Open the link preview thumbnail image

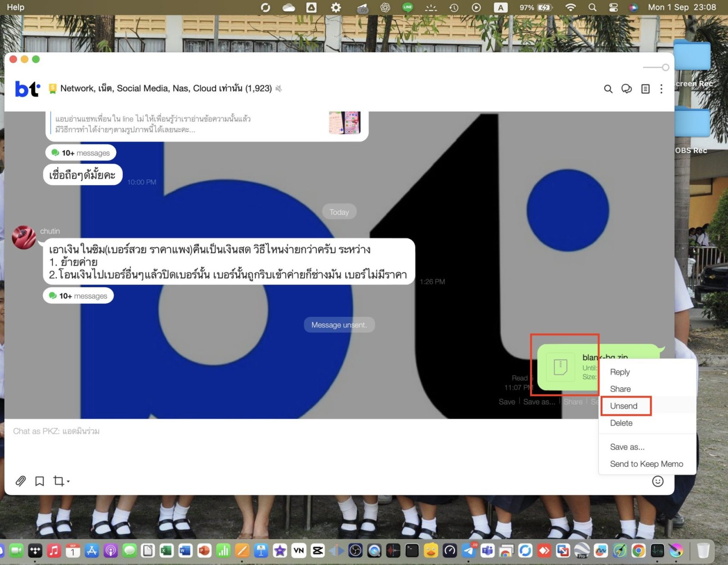(344, 122)
